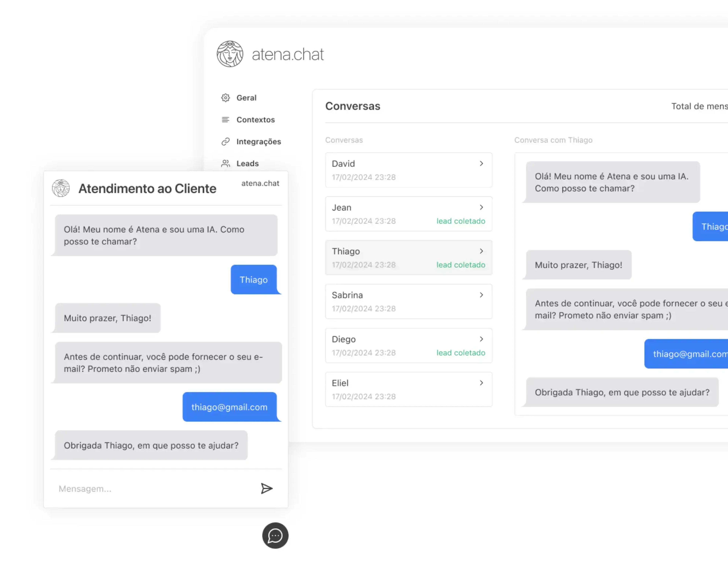Expand Thiago conversation chevron
The image size is (728, 567).
pos(481,251)
